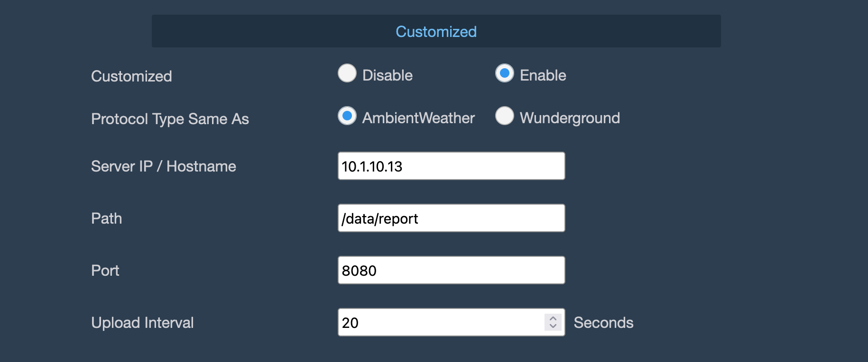Click the Enable radio label text
Image resolution: width=868 pixels, height=362 pixels.
pos(543,75)
